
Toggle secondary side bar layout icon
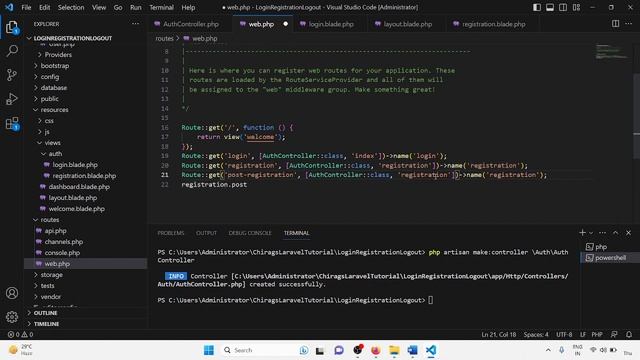(563, 7)
